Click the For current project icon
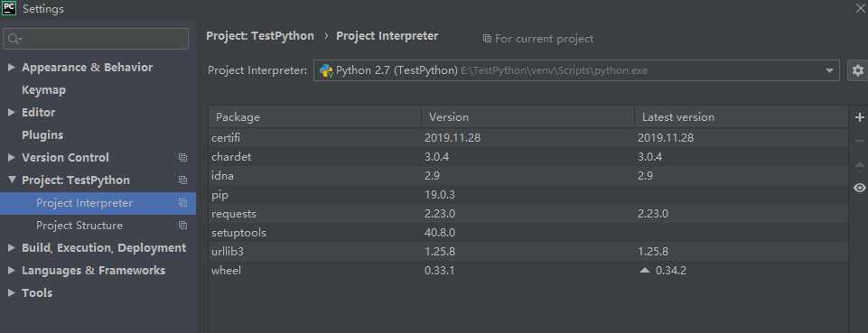The image size is (868, 333). click(x=487, y=39)
